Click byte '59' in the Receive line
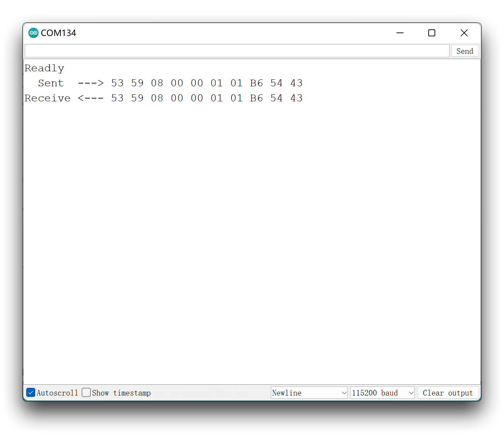The image size is (504, 435). [x=137, y=98]
